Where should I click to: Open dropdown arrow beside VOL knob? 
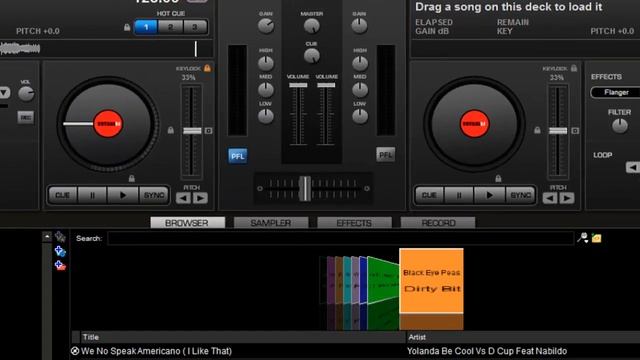click(x=4, y=93)
